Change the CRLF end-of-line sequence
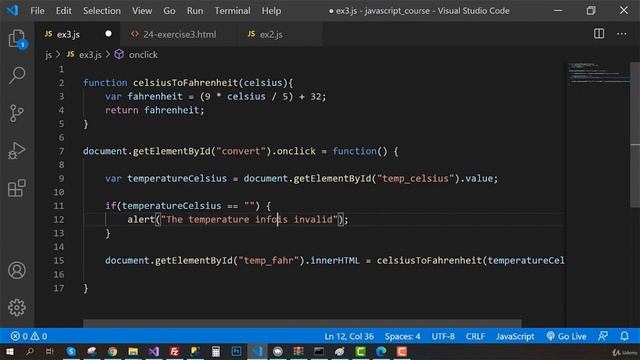Viewport: 640px width, 360px height. [475, 336]
